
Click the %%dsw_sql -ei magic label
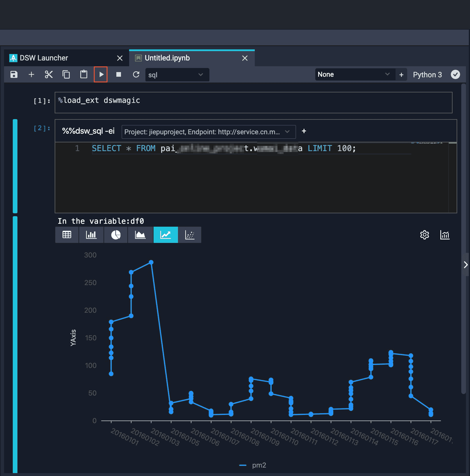point(88,131)
